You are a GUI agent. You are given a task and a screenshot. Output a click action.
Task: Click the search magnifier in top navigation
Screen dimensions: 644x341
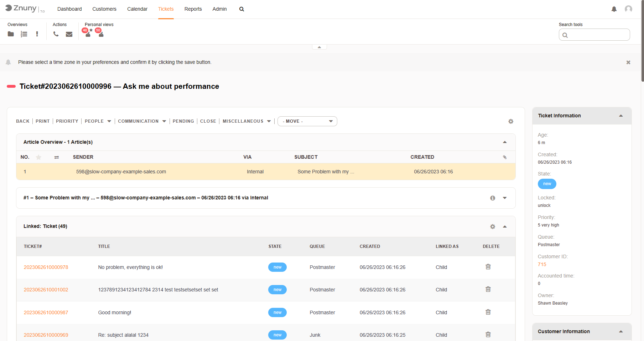coord(241,9)
